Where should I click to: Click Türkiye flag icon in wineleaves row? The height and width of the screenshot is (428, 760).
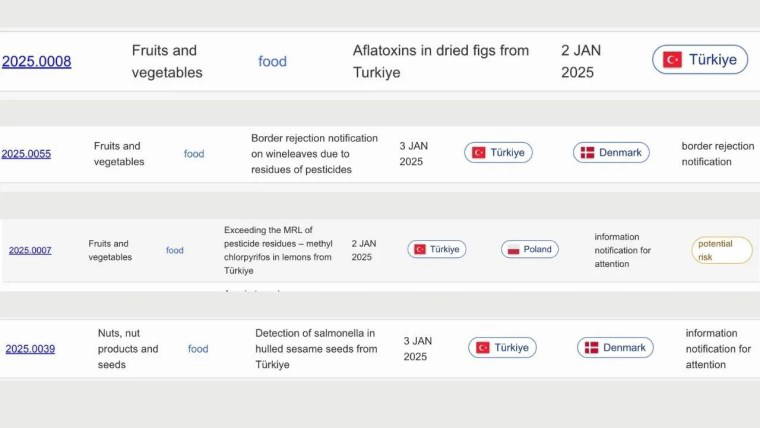coord(479,153)
